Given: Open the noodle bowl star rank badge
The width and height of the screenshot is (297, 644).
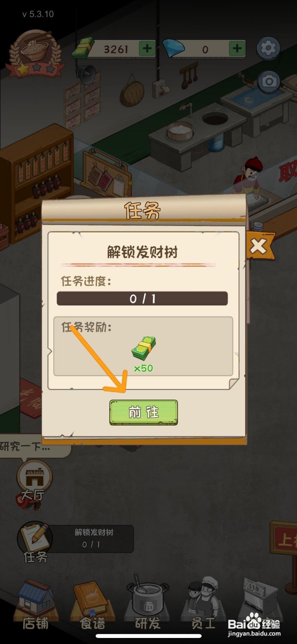Looking at the screenshot, I should pos(35,54).
